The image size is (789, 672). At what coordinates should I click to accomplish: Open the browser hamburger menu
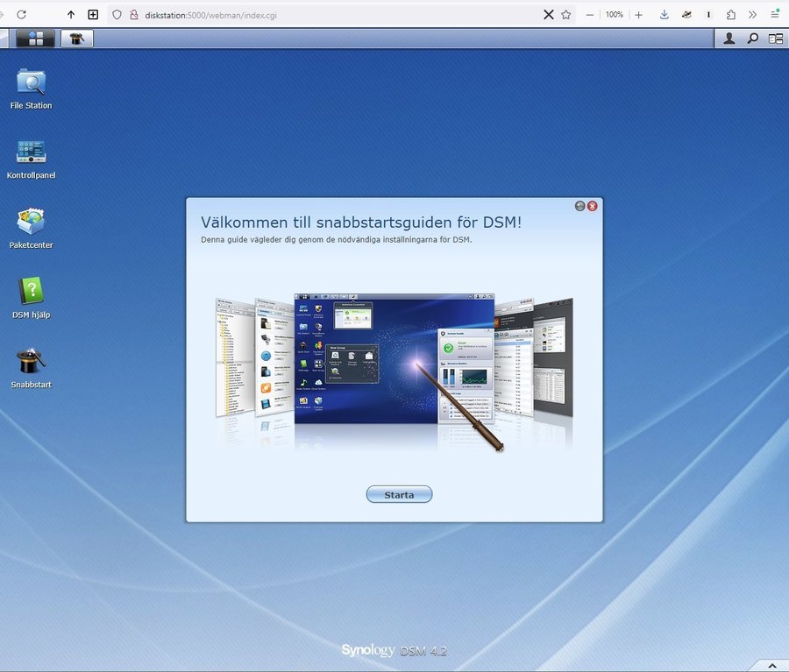(x=775, y=15)
